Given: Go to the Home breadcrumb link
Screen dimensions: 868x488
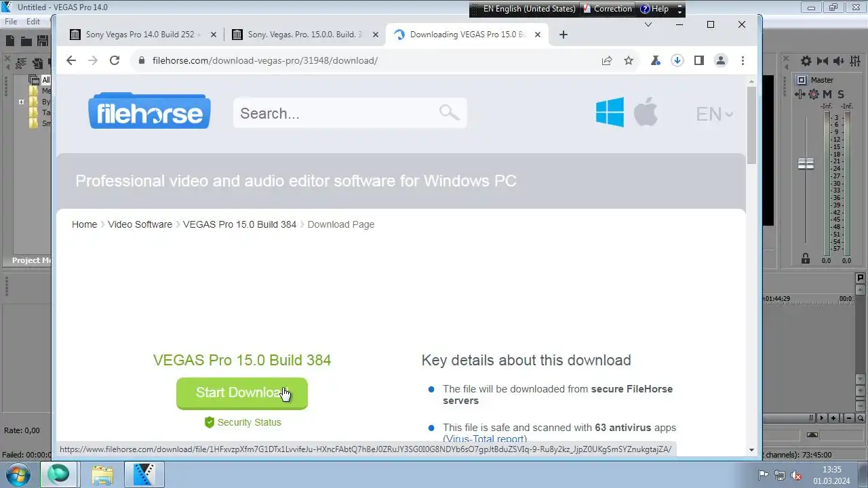Looking at the screenshot, I should click(84, 224).
